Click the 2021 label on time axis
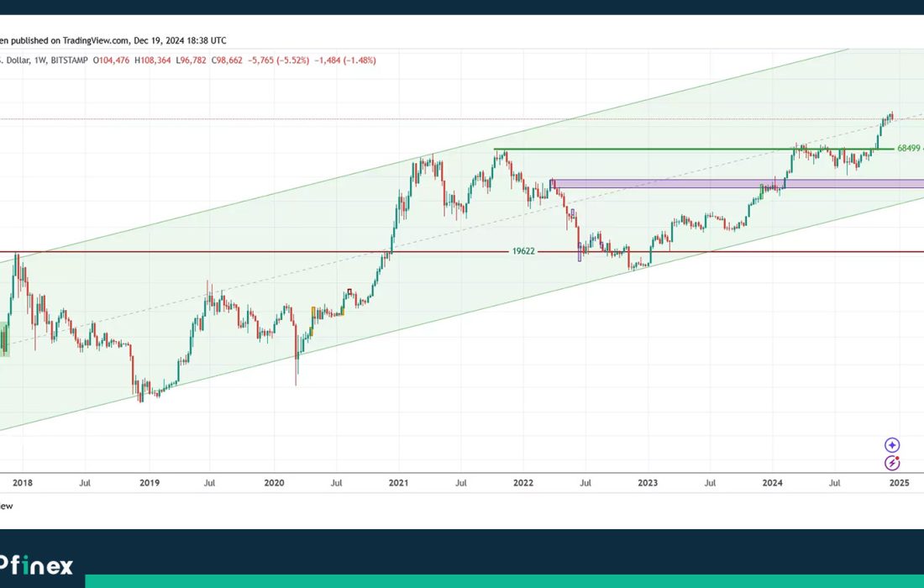 [398, 483]
